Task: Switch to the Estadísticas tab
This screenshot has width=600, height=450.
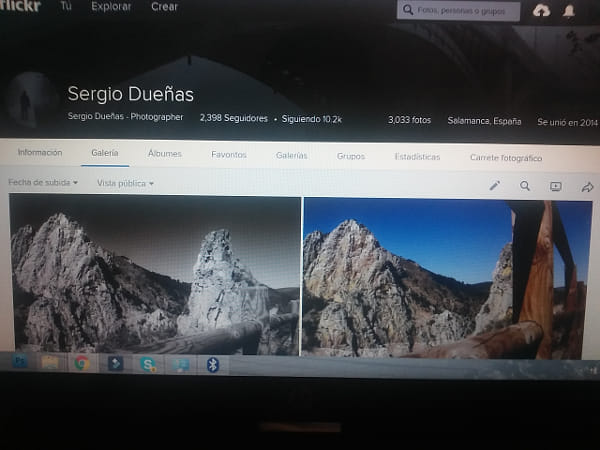Action: point(417,157)
